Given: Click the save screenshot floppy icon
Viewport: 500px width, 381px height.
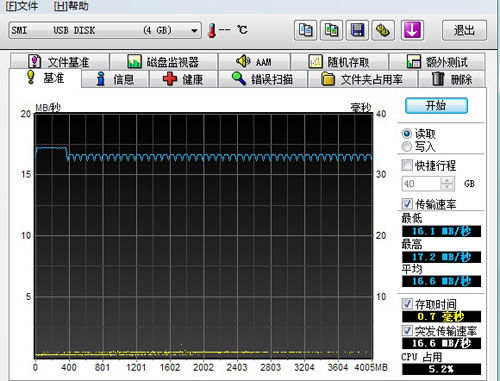Looking at the screenshot, I should [357, 30].
